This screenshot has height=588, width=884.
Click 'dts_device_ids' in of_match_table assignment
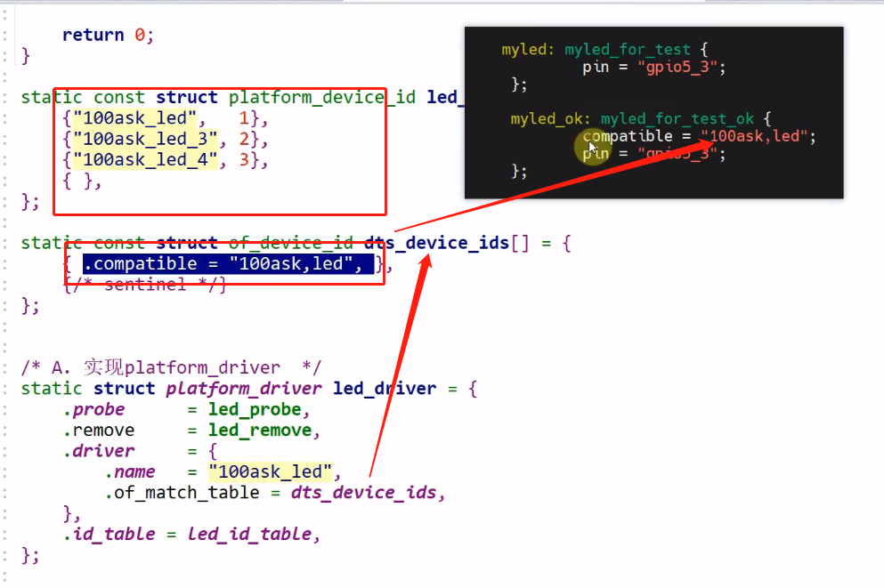363,493
